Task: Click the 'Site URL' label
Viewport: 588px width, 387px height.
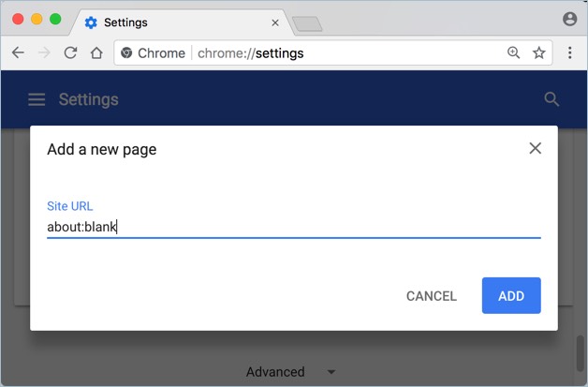Action: [x=69, y=206]
